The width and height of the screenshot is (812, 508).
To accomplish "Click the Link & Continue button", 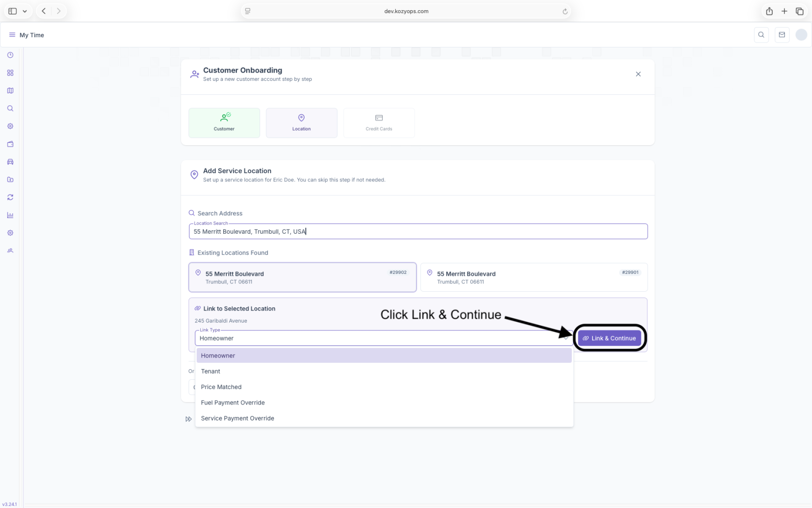I will point(609,338).
